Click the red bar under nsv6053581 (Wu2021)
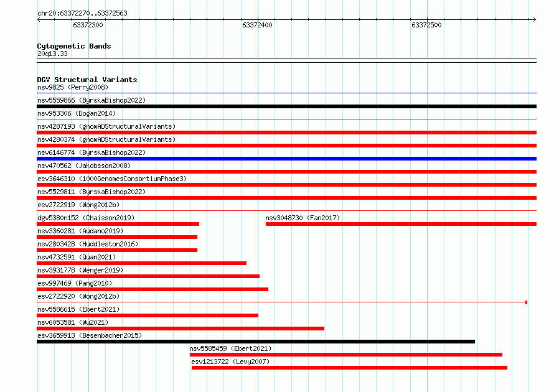 pyautogui.click(x=181, y=329)
